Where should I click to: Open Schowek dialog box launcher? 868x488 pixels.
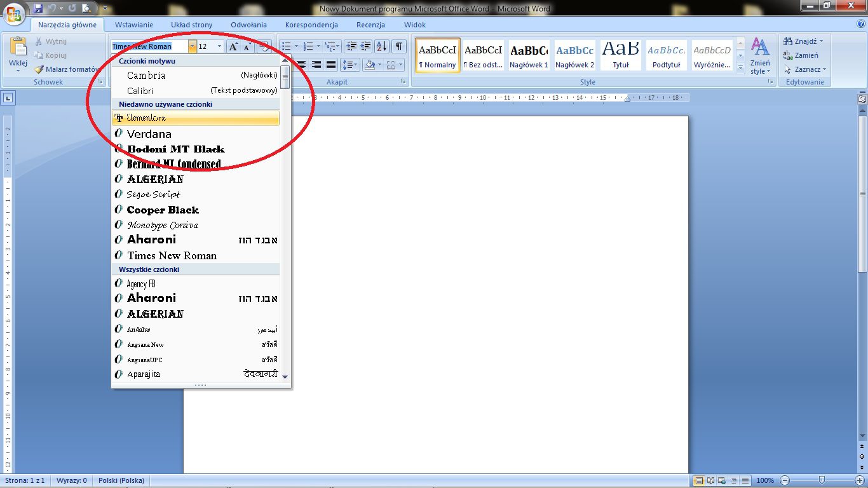coord(100,82)
